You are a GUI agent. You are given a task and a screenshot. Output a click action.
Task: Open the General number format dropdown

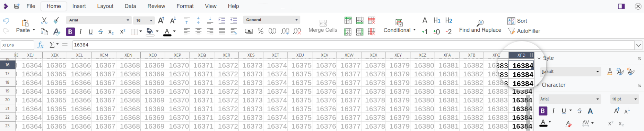pyautogui.click(x=296, y=20)
